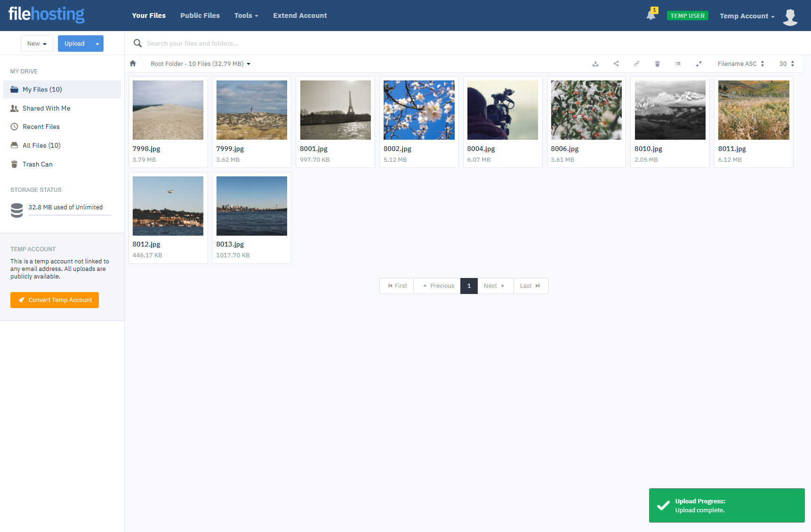Click the user avatar icon in the header

tap(790, 16)
